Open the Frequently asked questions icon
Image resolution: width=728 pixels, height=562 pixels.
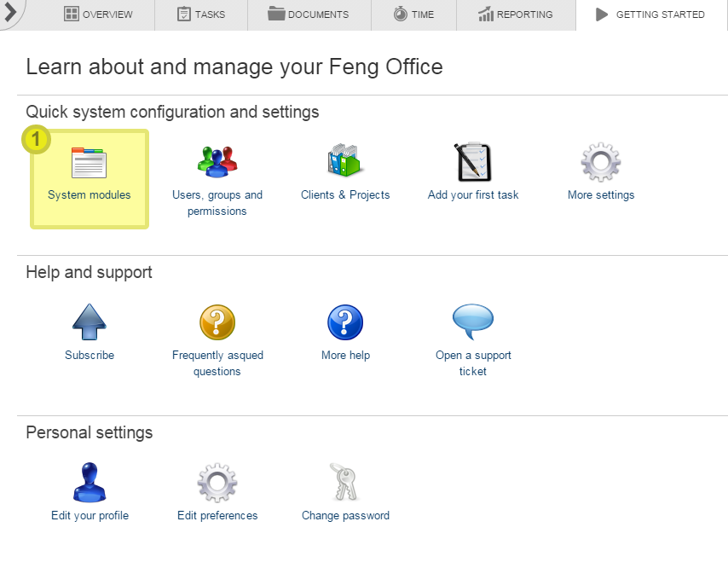pyautogui.click(x=217, y=322)
